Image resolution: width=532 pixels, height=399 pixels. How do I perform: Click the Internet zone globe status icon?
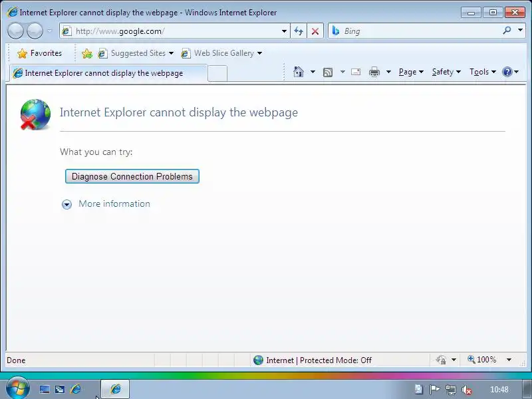coord(258,360)
